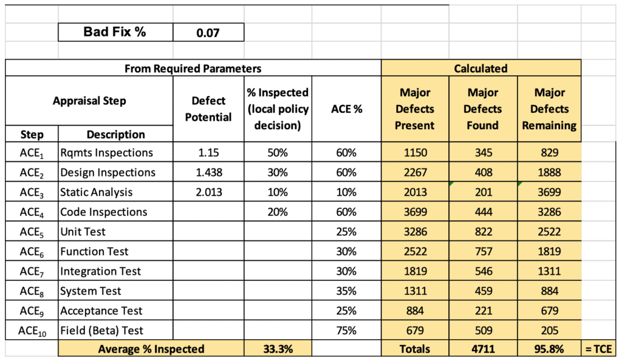Click the Static Analysis ACE % 10% cell
Screen dimensions: 622x364
(346, 192)
